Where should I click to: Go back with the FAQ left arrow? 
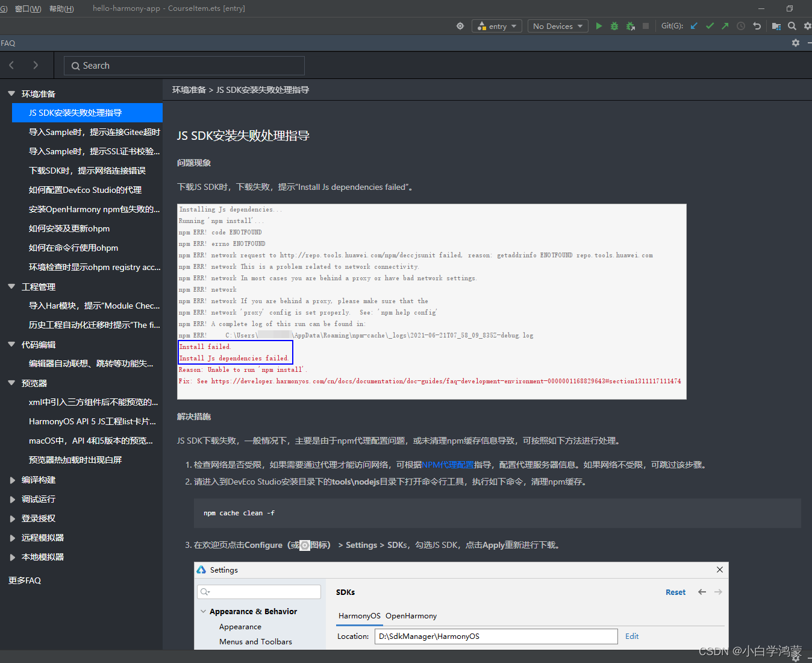(11, 65)
